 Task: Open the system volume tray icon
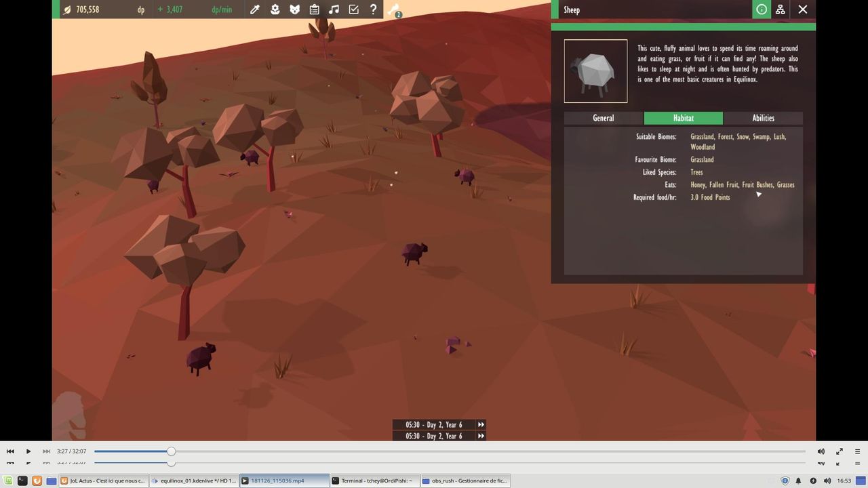point(827,481)
